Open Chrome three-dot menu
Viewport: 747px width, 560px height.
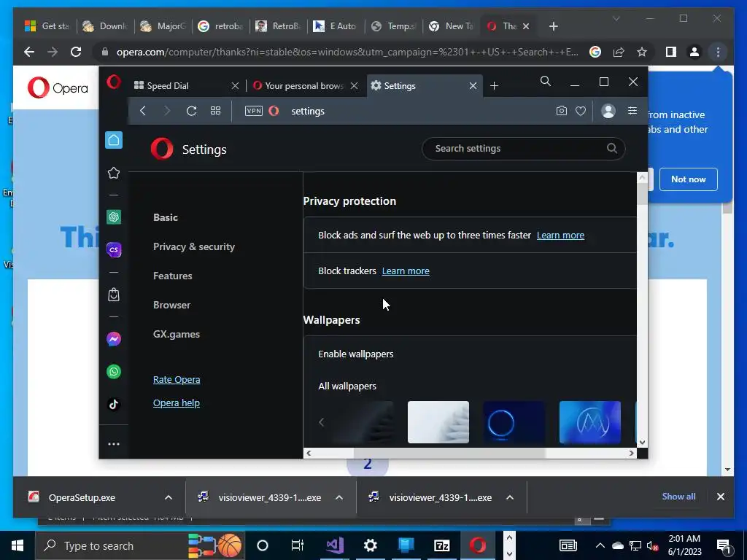coord(718,52)
